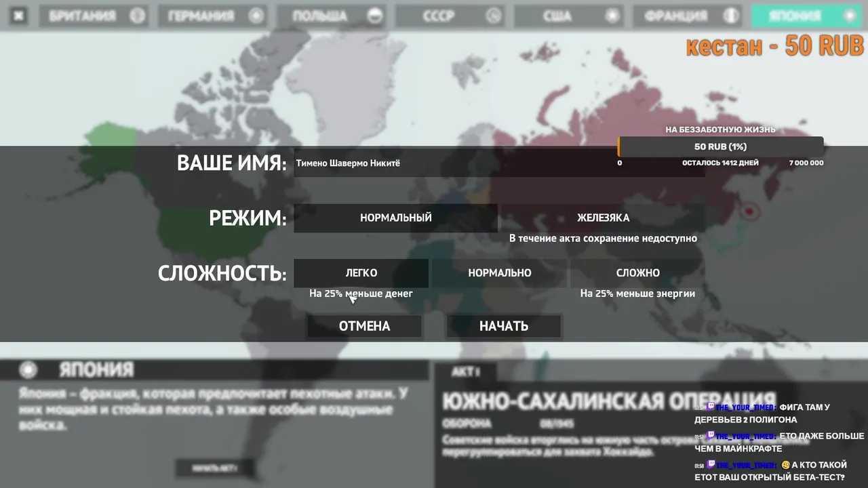Screen dimensions: 868x488
Task: Switch to the Франция faction tab
Action: 687,16
